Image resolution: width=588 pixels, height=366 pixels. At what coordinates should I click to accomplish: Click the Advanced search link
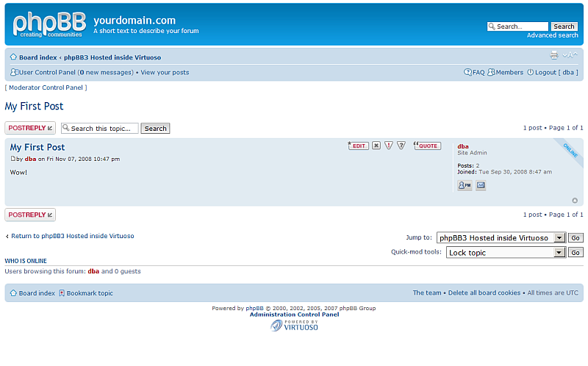tap(552, 35)
